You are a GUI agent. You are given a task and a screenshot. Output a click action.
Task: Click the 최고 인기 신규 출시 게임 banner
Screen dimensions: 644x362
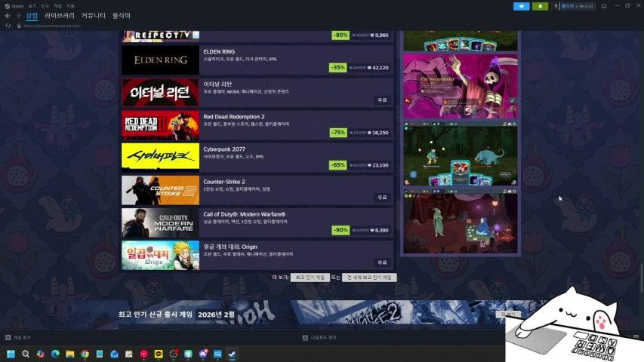click(319, 314)
